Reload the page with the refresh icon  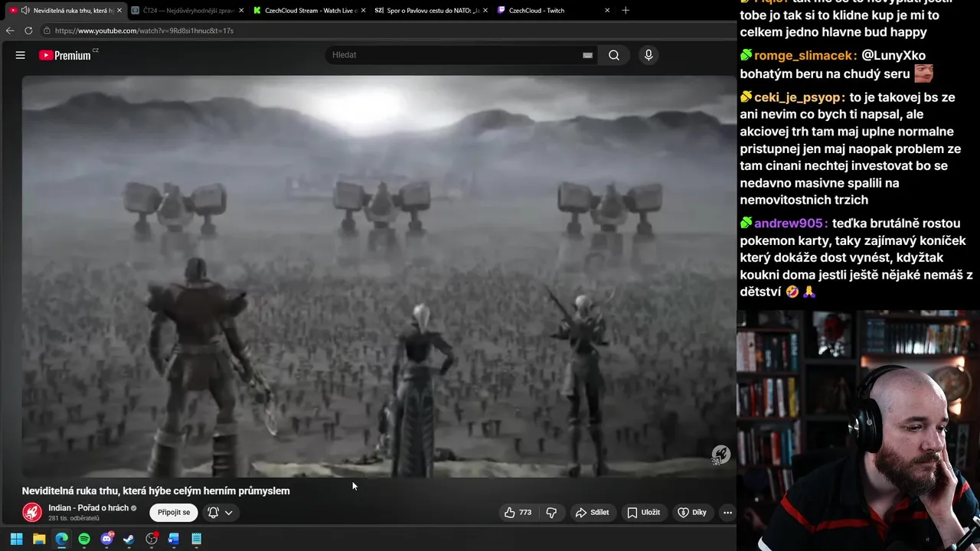(28, 31)
